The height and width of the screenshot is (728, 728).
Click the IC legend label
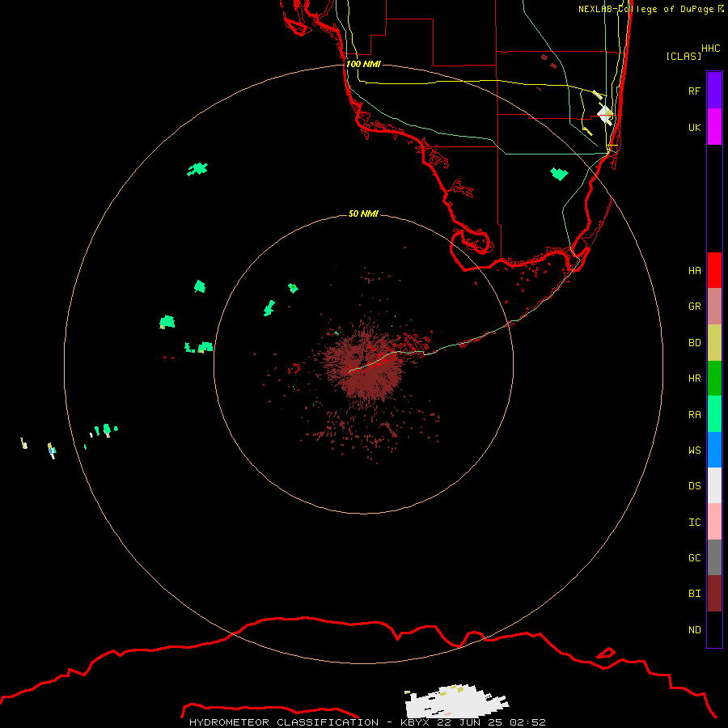click(x=694, y=523)
